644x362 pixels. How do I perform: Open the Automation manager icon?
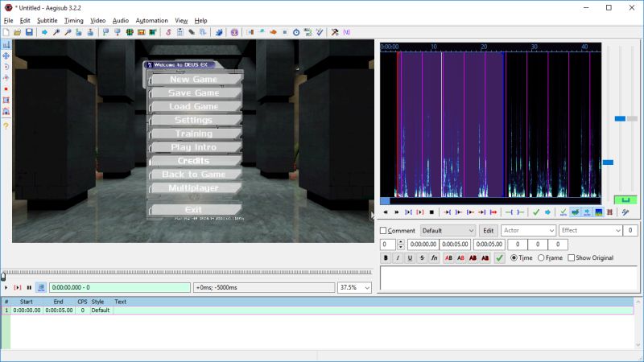tap(218, 32)
